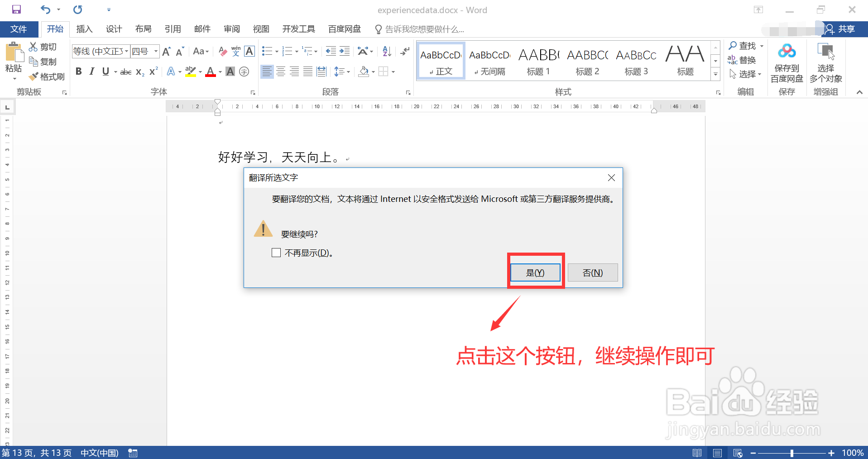This screenshot has height=459, width=868.
Task: Toggle left align paragraph button
Action: coord(267,72)
